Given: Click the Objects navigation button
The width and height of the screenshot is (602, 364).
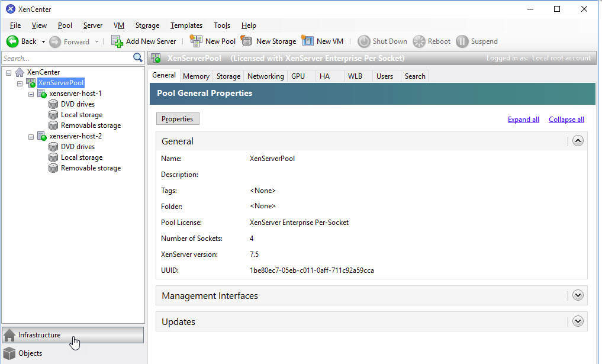Looking at the screenshot, I should click(x=73, y=353).
